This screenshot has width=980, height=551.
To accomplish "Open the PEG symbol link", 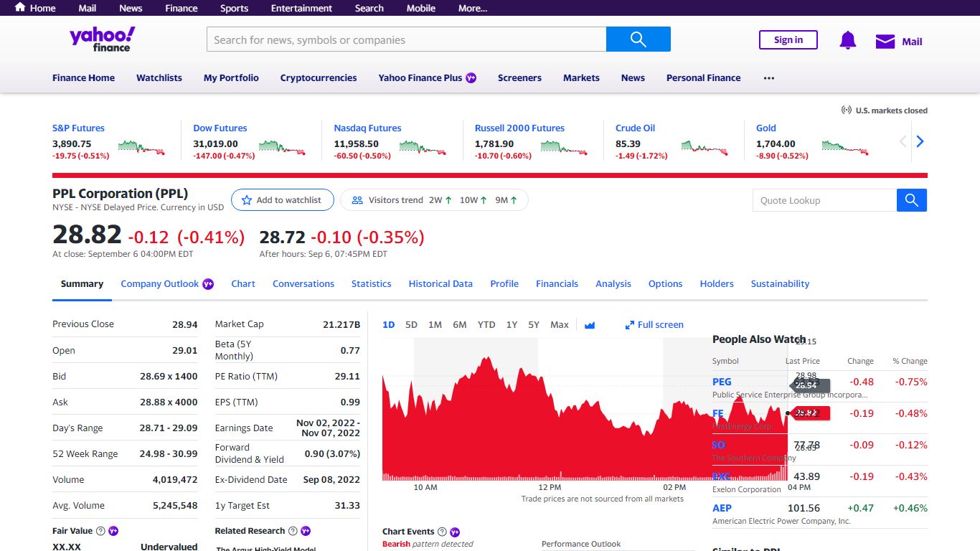I will tap(722, 382).
